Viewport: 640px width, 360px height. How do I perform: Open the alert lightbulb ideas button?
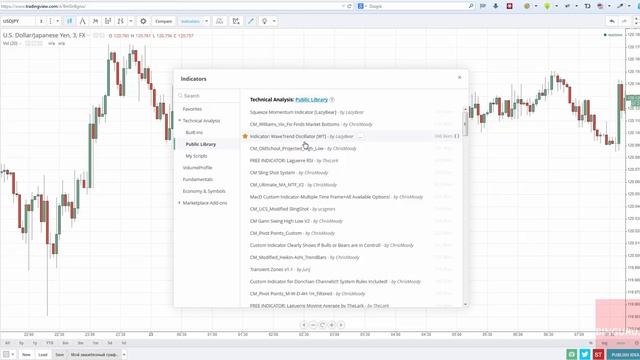click(x=264, y=21)
